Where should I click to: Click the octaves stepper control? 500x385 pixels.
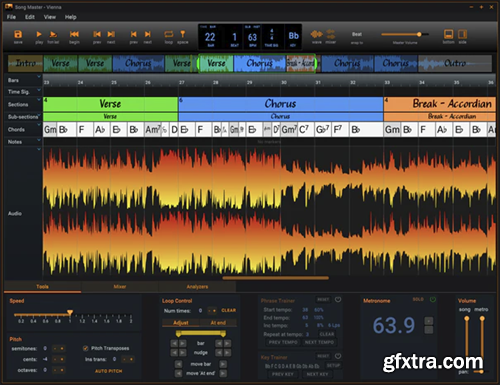[x=58, y=370]
